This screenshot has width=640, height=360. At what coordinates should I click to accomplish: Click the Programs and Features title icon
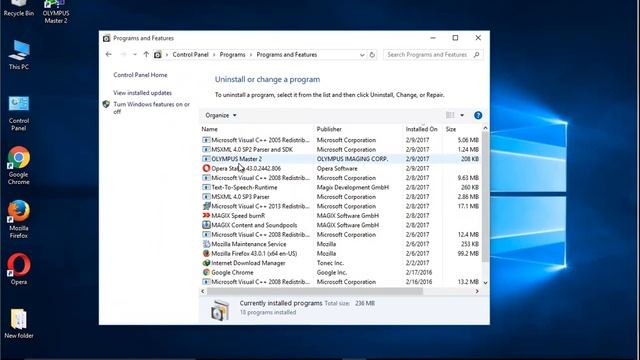[x=107, y=38]
